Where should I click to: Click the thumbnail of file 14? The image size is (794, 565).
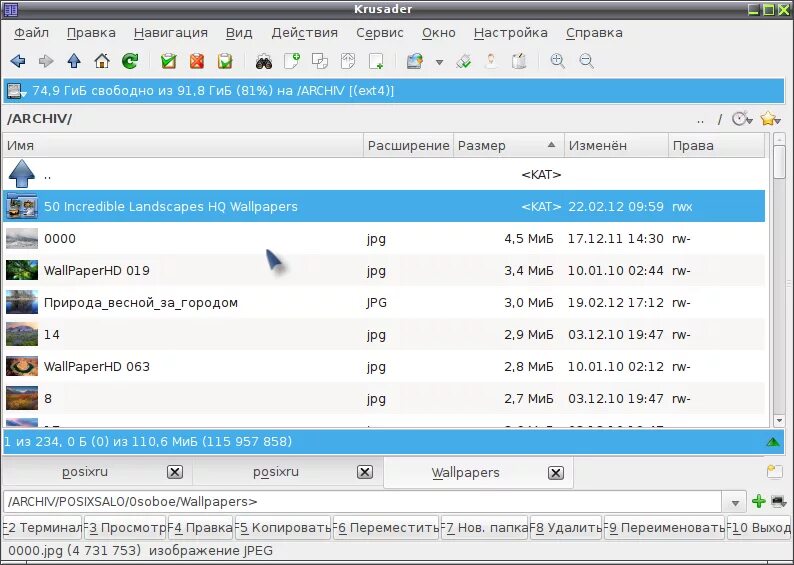click(x=22, y=335)
